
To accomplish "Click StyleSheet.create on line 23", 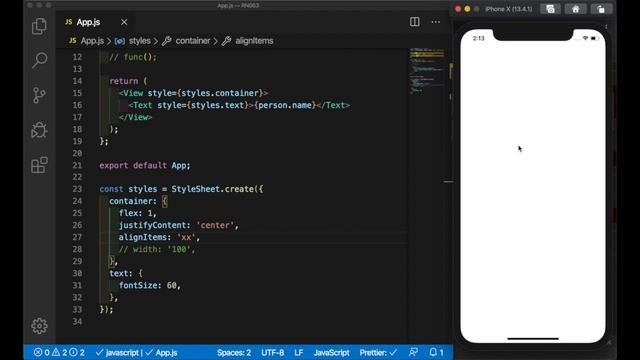I will (212, 189).
